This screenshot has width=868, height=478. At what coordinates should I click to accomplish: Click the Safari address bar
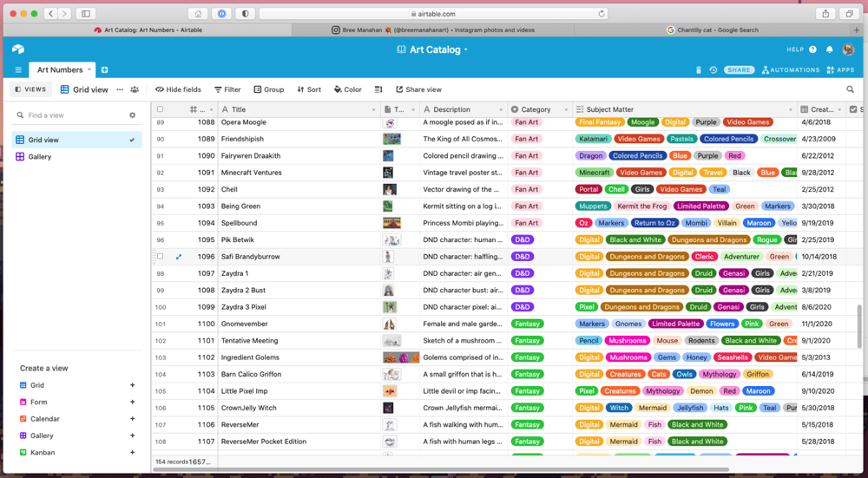pos(433,13)
